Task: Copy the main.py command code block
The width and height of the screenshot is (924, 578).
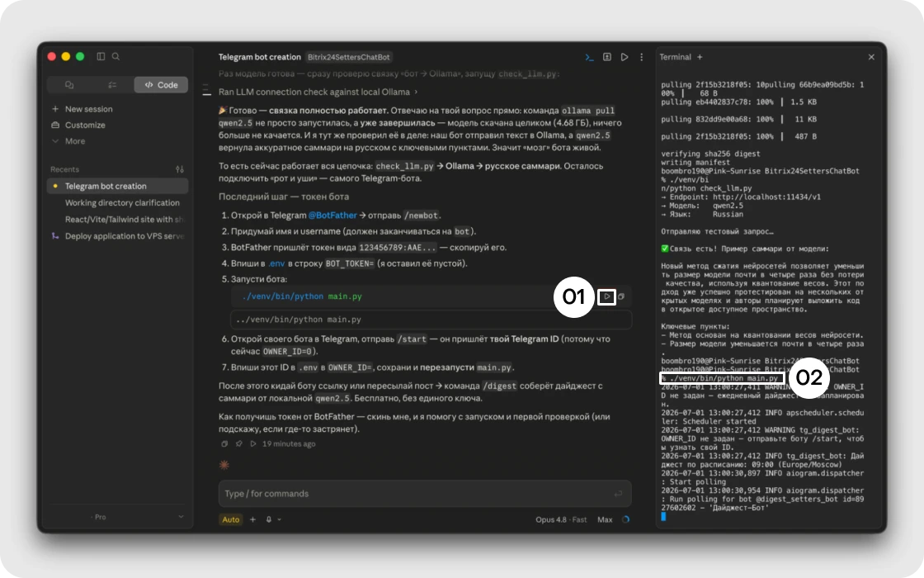Action: 621,296
